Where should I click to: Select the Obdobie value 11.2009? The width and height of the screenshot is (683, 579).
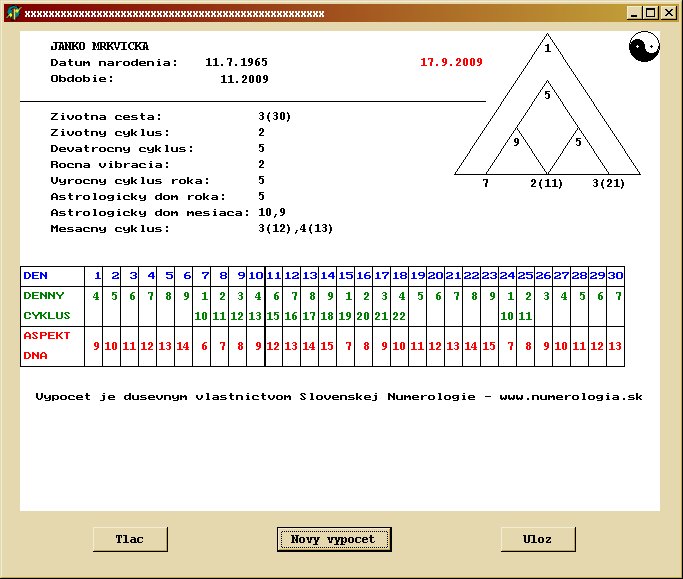pos(244,79)
